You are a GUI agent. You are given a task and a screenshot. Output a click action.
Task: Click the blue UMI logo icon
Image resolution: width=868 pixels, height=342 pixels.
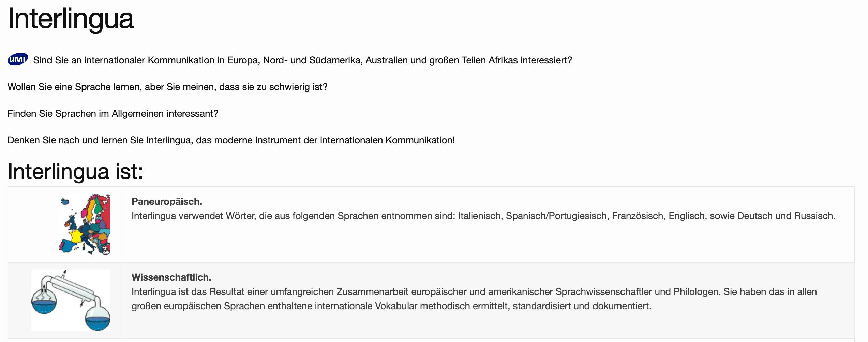click(x=18, y=59)
